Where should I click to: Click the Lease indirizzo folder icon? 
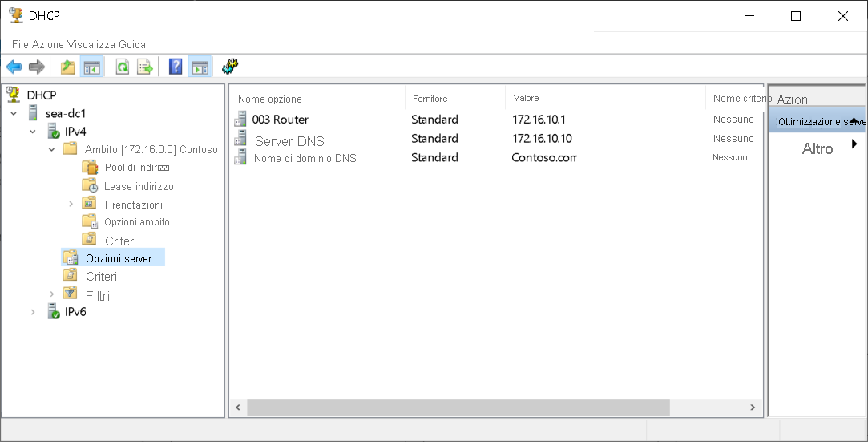pos(89,185)
